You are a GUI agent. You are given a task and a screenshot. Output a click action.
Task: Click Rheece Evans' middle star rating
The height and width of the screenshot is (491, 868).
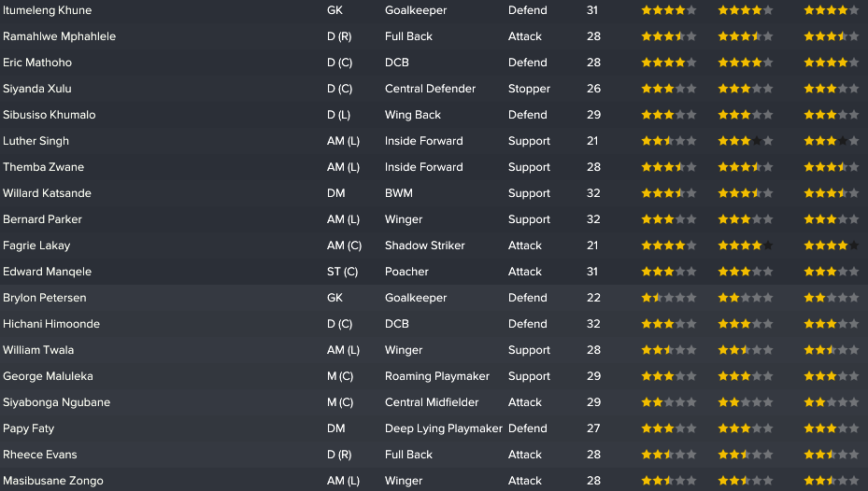745,455
